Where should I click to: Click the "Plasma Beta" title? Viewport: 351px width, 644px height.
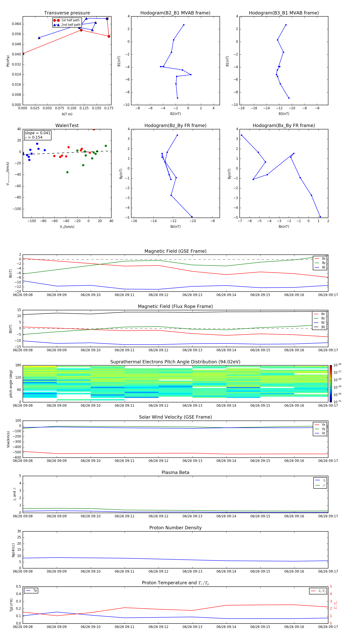click(x=175, y=472)
